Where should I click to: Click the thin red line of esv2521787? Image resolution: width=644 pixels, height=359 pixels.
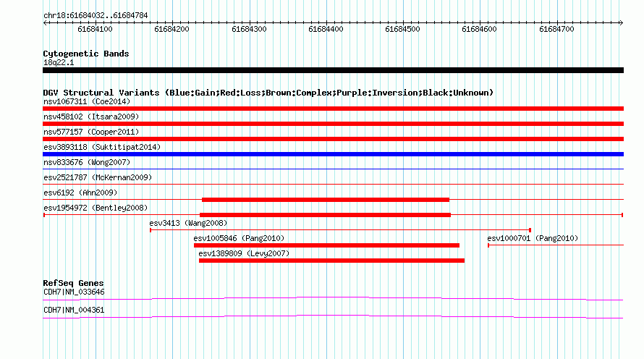(x=333, y=184)
